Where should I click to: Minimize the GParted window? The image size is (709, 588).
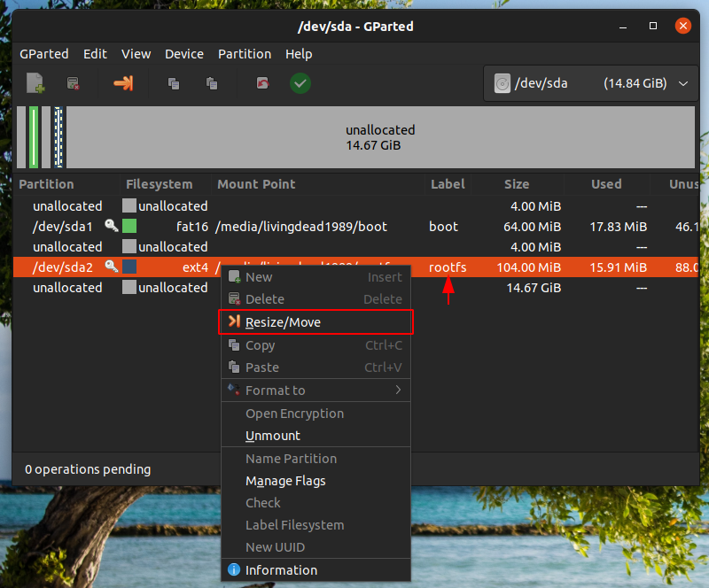point(623,27)
